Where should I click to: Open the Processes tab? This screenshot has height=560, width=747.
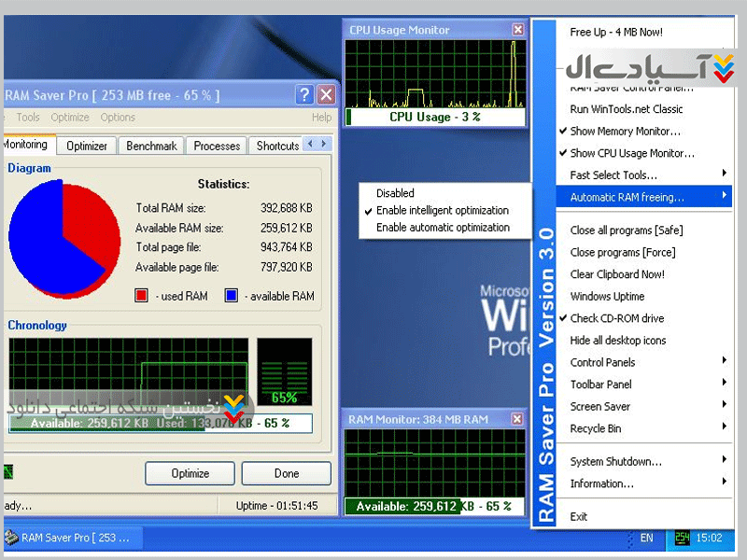[x=217, y=146]
